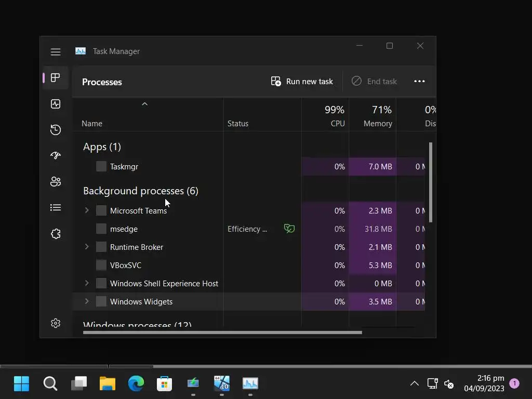The height and width of the screenshot is (399, 532).
Task: Open the clock and date flyout
Action: (484, 383)
